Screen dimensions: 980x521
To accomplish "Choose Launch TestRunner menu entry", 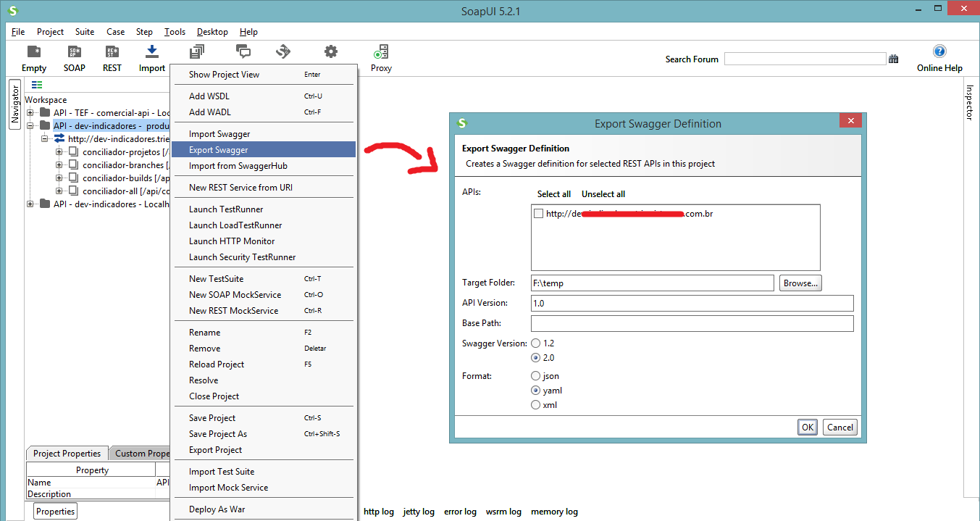I will tap(263, 209).
